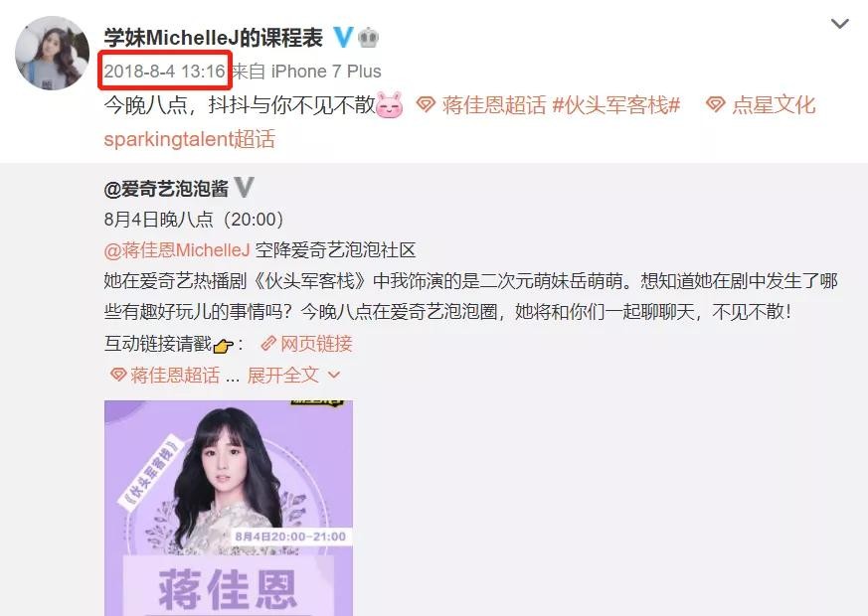Open the post options chevron menu
The image size is (868, 616).
coord(840,24)
